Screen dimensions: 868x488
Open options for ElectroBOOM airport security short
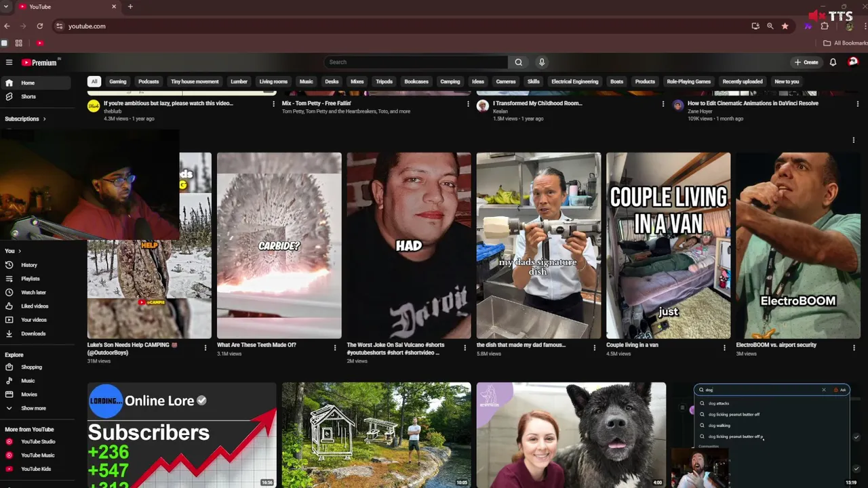click(x=854, y=348)
